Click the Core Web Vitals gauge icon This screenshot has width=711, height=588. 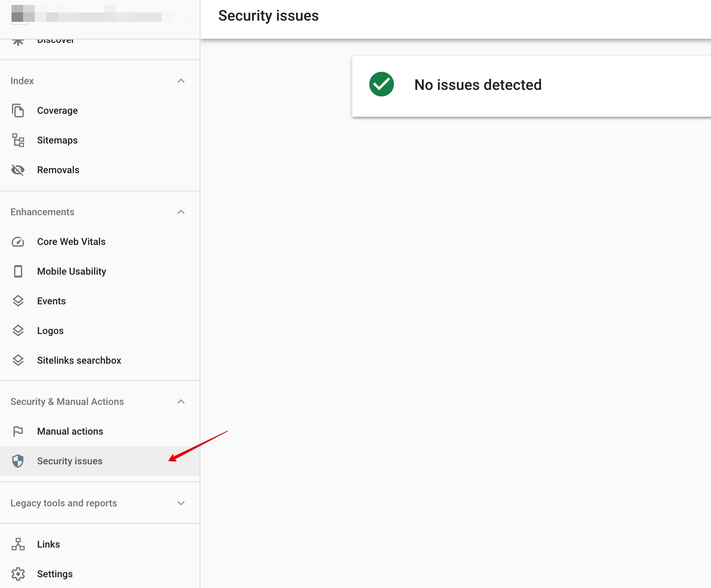[18, 242]
